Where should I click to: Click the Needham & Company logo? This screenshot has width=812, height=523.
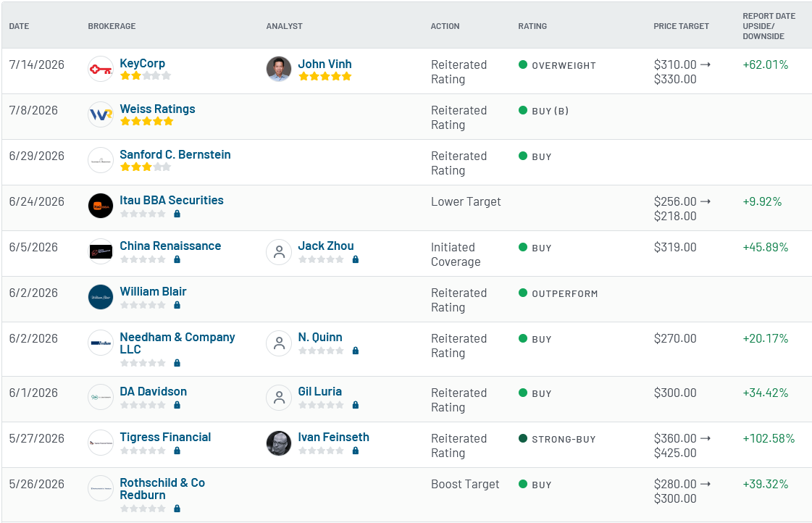[101, 343]
